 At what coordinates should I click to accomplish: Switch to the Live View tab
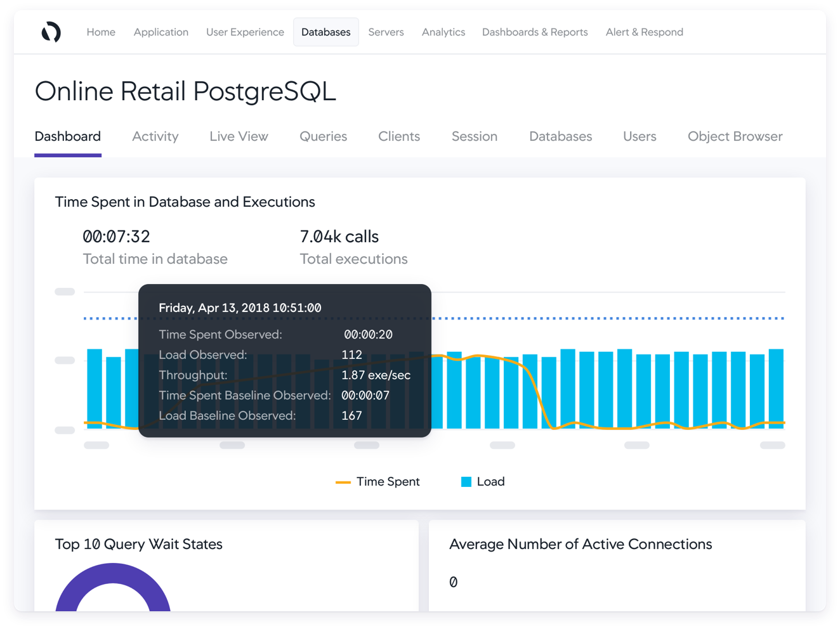239,136
